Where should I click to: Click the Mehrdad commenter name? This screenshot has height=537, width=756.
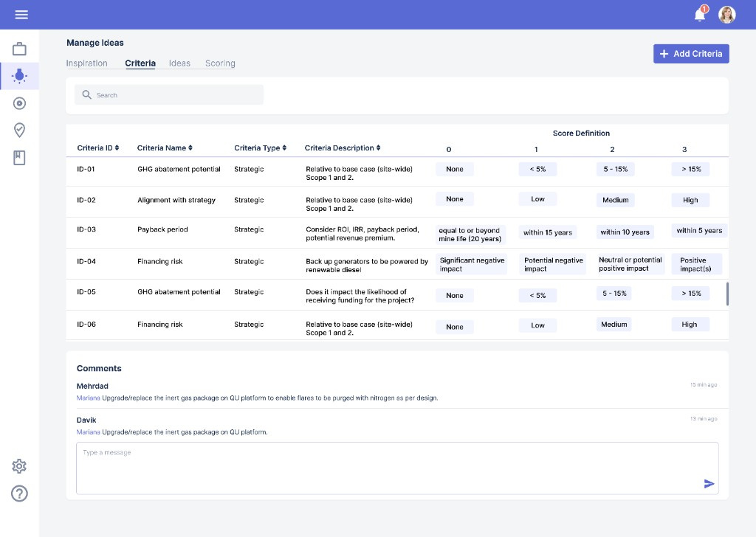tap(92, 386)
